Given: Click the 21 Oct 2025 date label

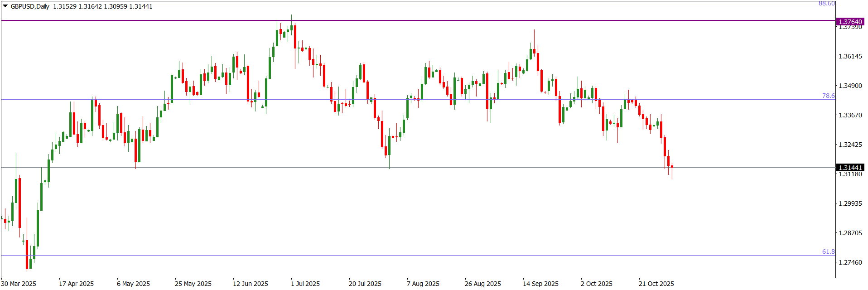Looking at the screenshot, I should point(656,284).
